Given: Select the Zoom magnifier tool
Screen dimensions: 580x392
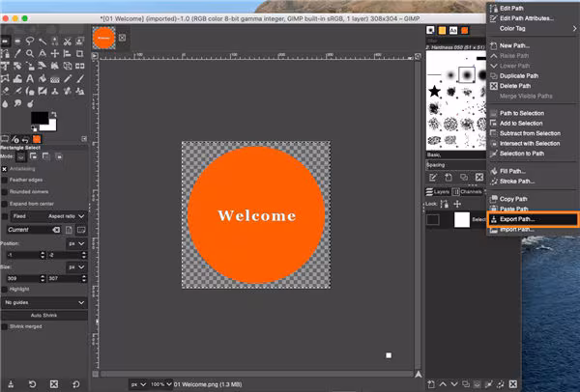Looking at the screenshot, I should pos(30,53).
